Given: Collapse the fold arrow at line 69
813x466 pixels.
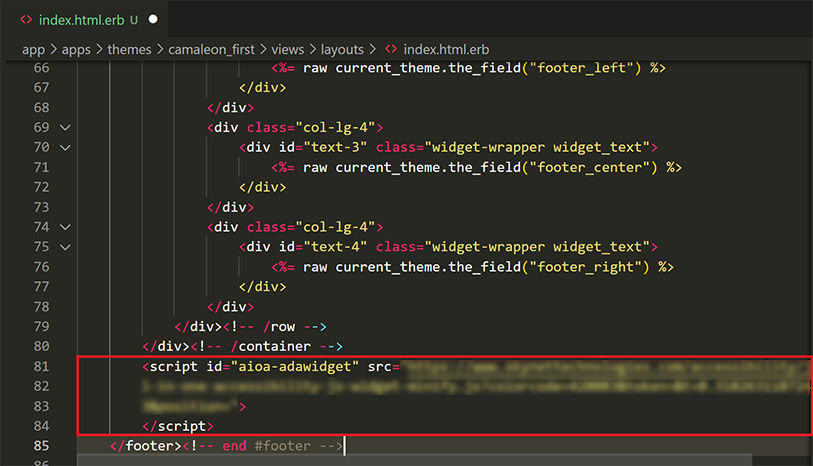Looking at the screenshot, I should [x=65, y=128].
